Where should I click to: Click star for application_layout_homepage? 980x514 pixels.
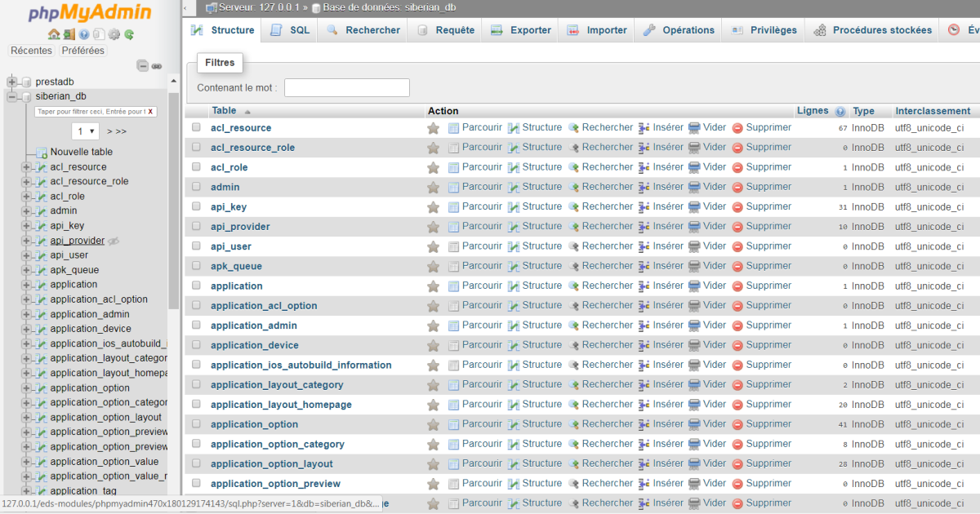[x=433, y=405]
